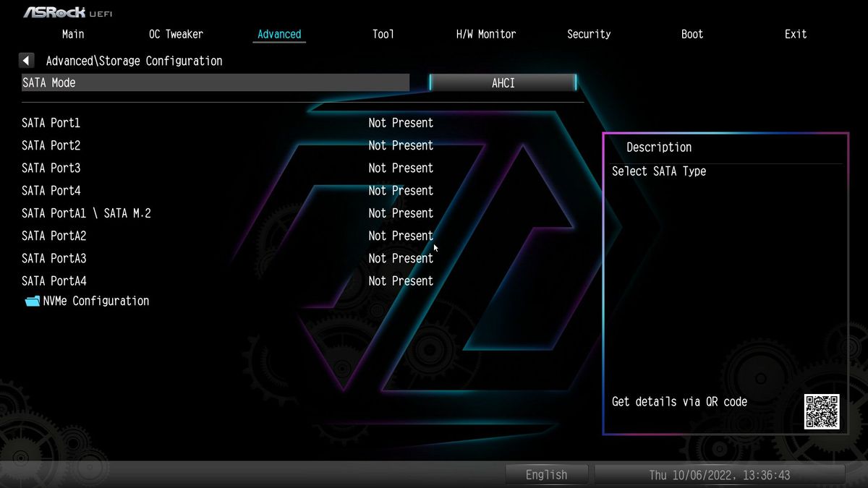Open the Boot tab

pyautogui.click(x=692, y=34)
